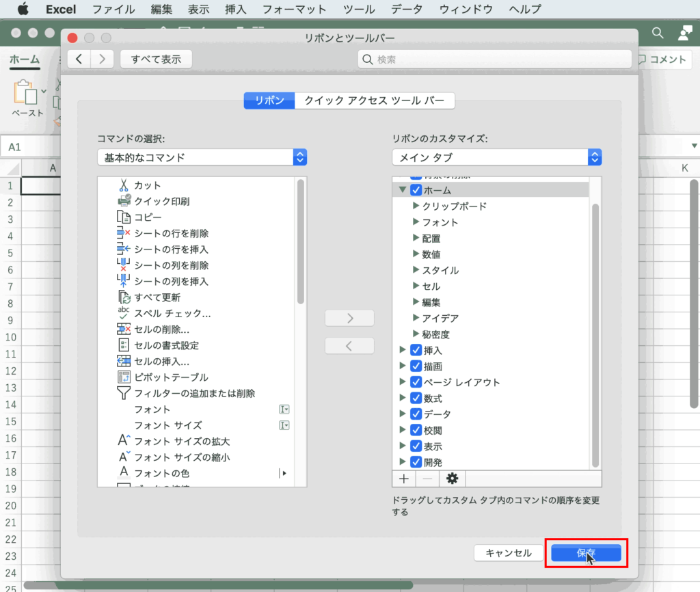Expand the クリップボード group
The height and width of the screenshot is (592, 700).
coord(416,206)
